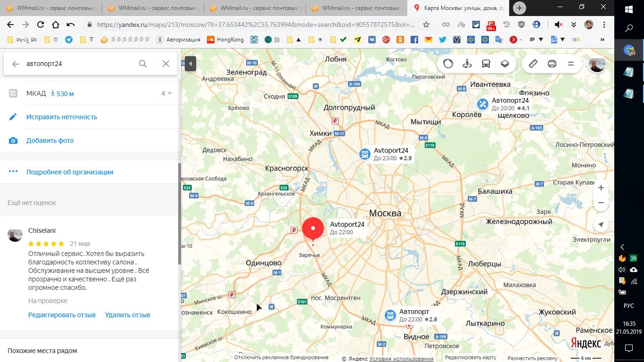Open the HongKong bookmark
This screenshot has height=362, width=644.
(225, 40)
